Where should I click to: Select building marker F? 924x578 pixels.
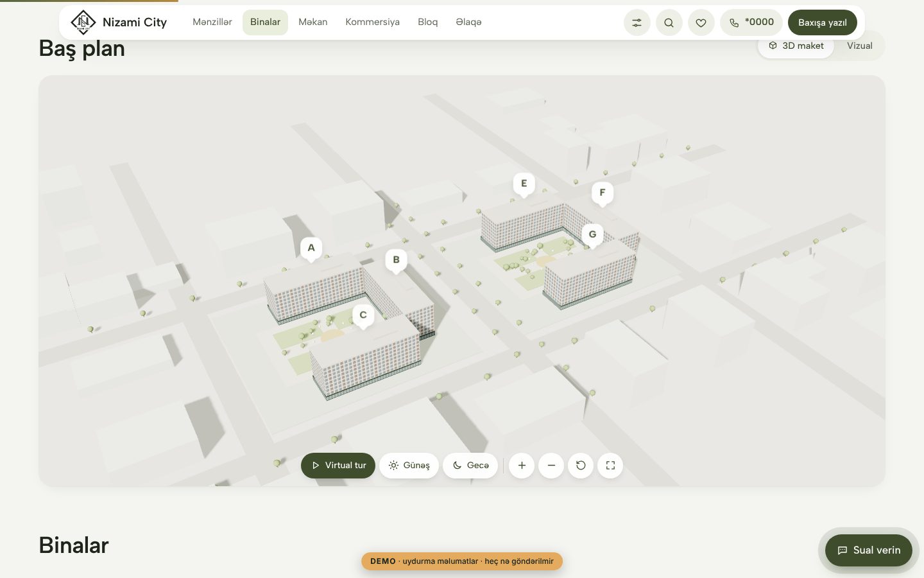602,193
